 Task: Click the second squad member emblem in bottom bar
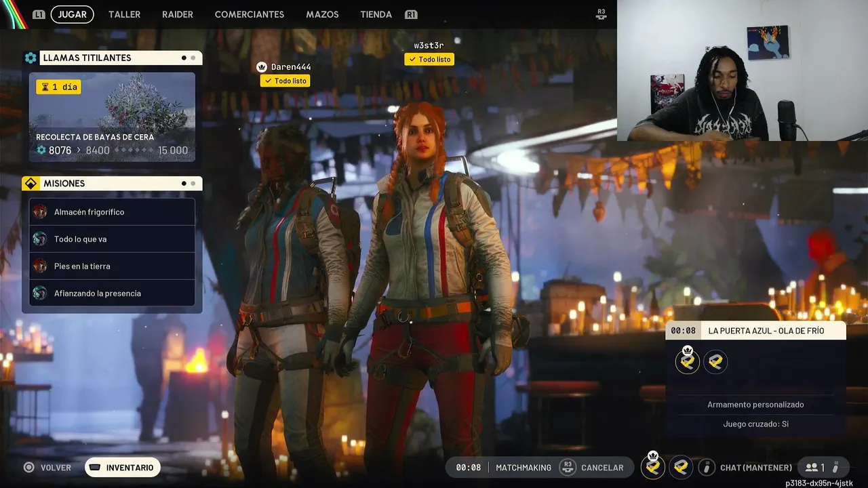[x=681, y=467]
